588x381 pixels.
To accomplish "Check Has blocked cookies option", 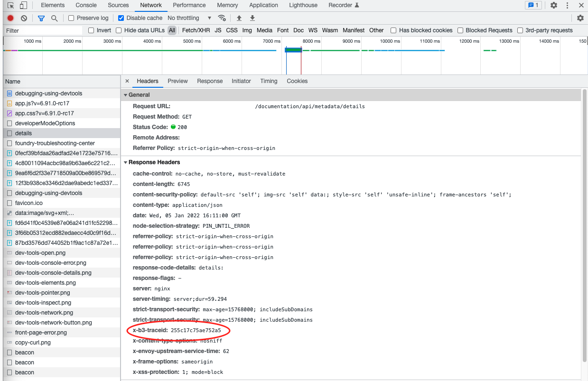I will click(394, 30).
